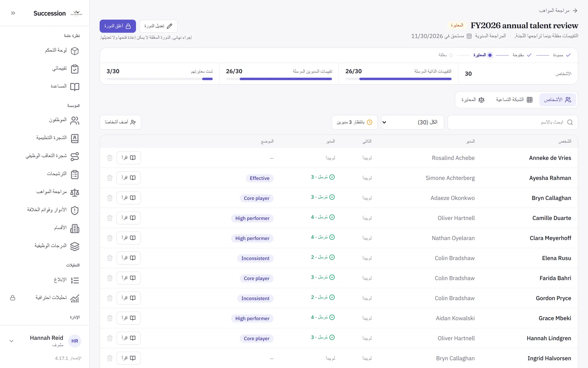Click the Calibration step in cycle stepper
Image resolution: width=588 pixels, height=368 pixels.
(x=482, y=55)
